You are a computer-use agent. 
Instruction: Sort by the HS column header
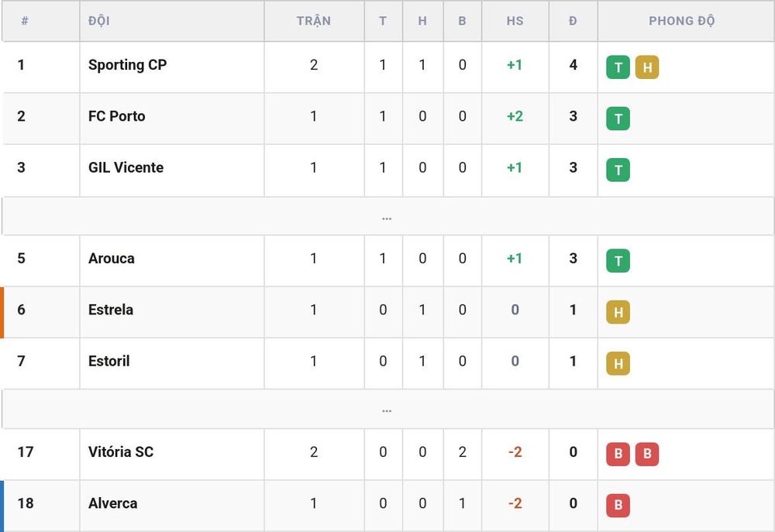(515, 21)
